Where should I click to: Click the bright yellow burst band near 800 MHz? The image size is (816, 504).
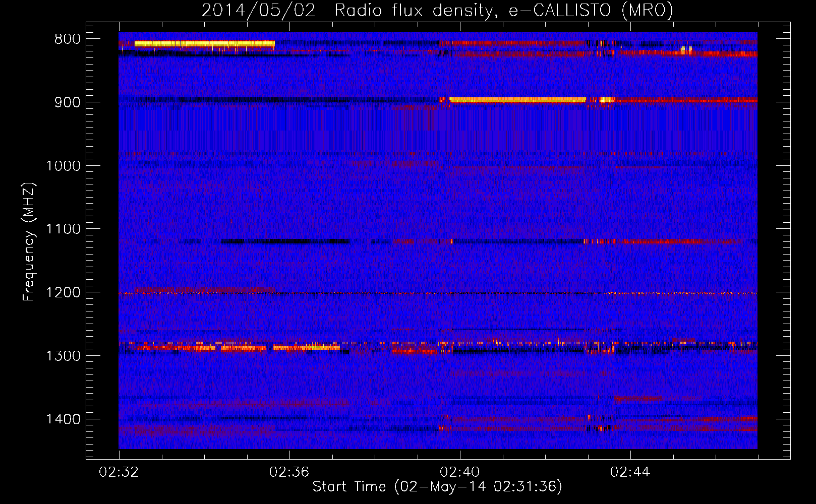204,44
